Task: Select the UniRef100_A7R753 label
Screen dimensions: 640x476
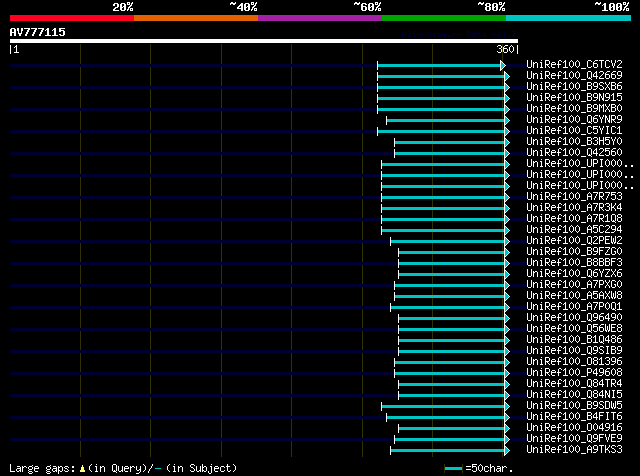Action: (x=574, y=197)
